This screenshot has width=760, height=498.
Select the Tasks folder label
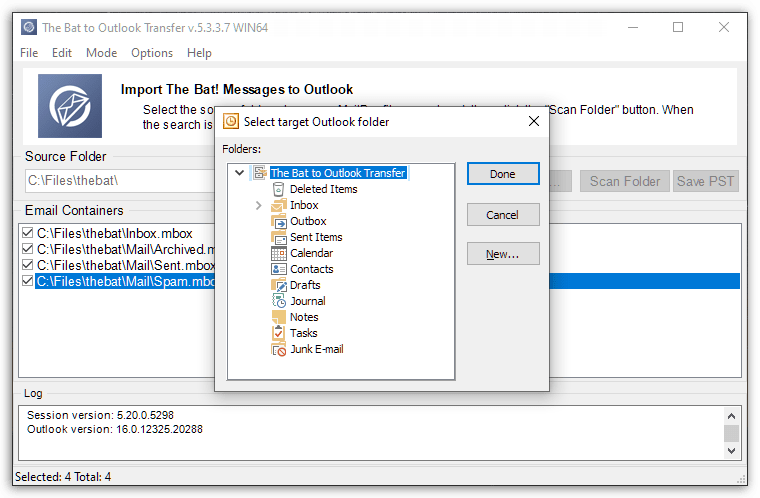[303, 333]
